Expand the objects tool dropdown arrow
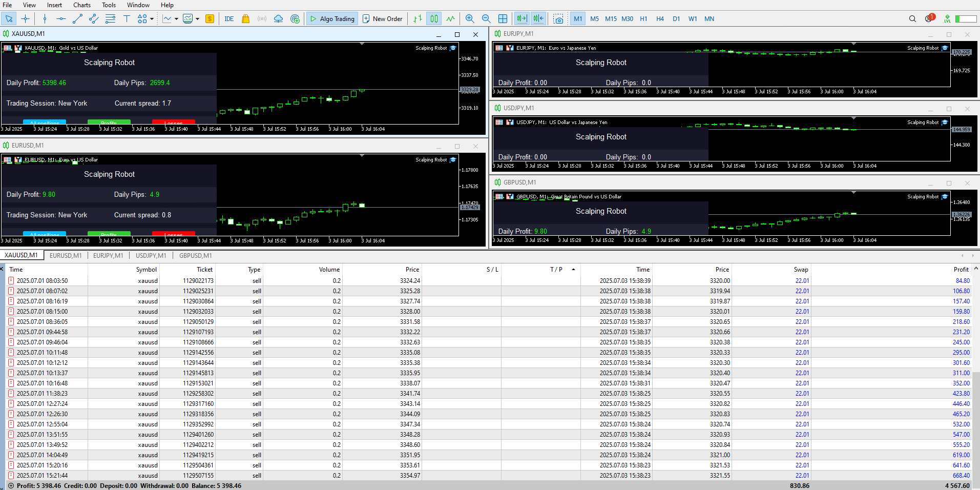Image resolution: width=980 pixels, height=490 pixels. 152,19
